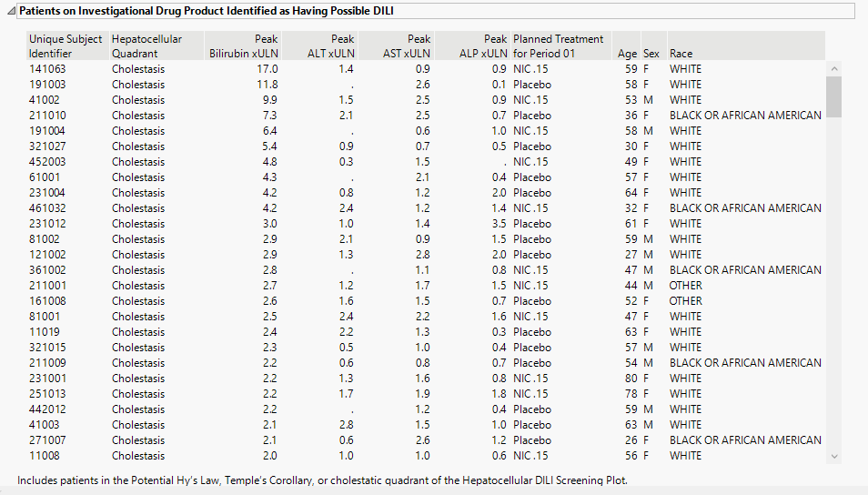Select the Sex column header
This screenshot has width=868, height=495.
pos(651,54)
